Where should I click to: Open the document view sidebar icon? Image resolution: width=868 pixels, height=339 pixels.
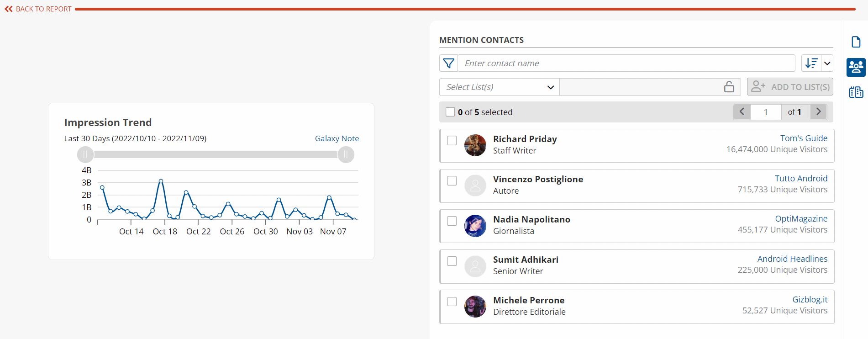(856, 42)
